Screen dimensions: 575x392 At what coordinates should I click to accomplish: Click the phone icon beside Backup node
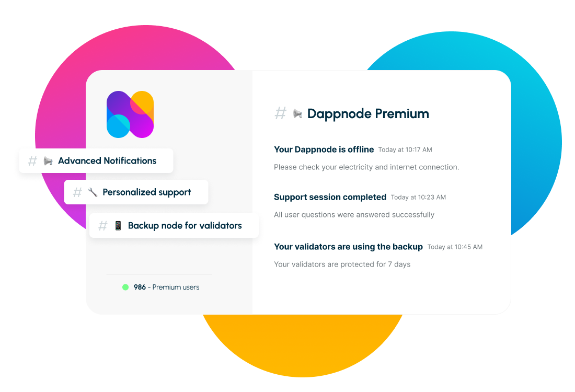[x=118, y=226]
